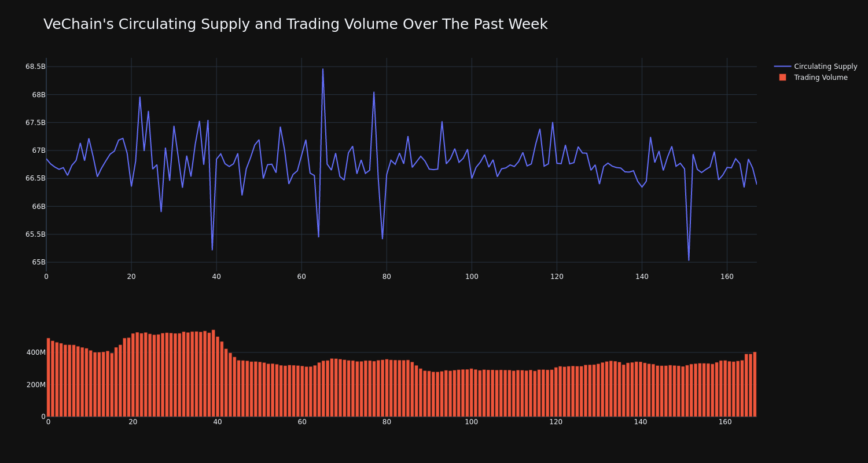Image resolution: width=868 pixels, height=463 pixels.
Task: Click the orange Trading Volume legend square
Action: click(x=782, y=78)
